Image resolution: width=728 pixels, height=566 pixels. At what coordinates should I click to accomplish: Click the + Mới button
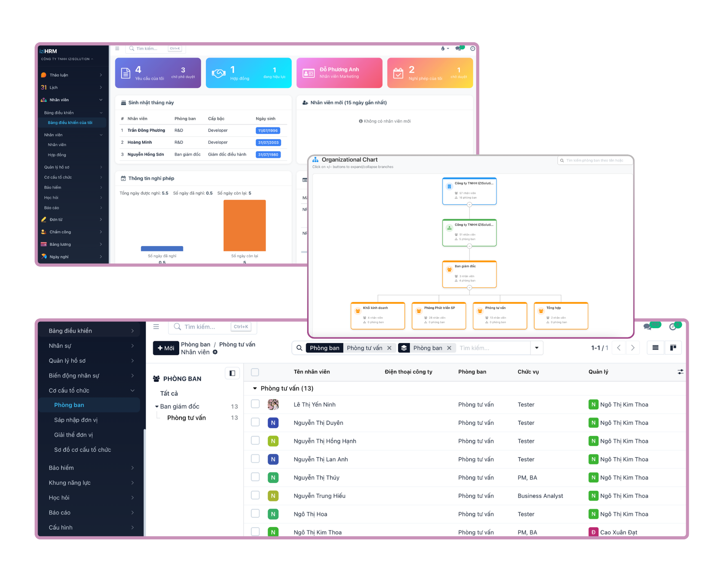coord(166,348)
